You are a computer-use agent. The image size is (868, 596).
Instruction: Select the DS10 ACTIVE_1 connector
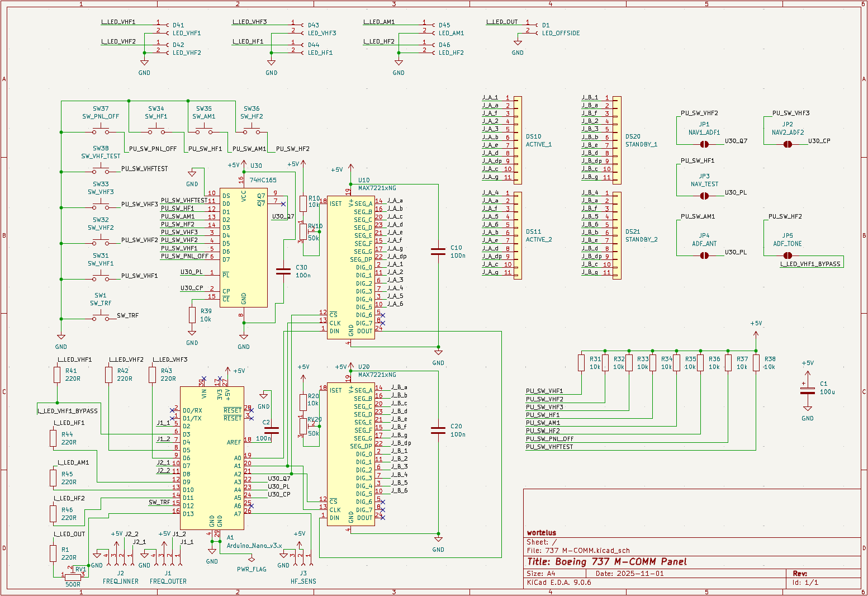click(x=518, y=140)
